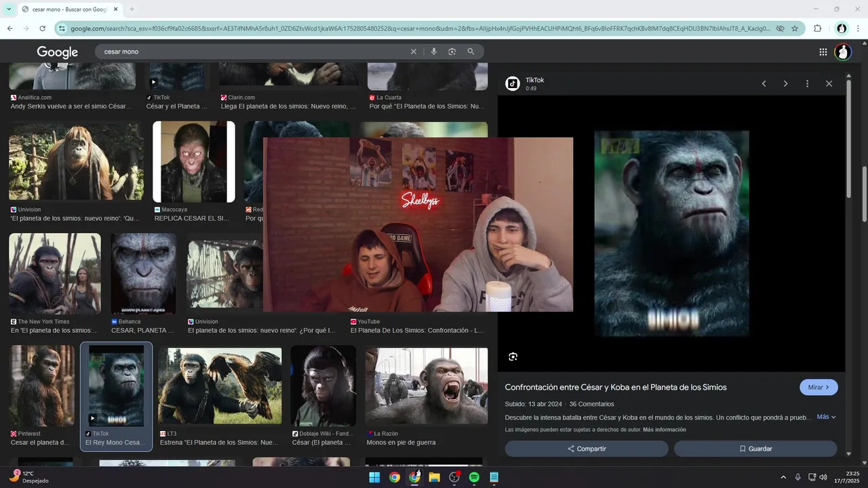Open the tab search dropdown

[9, 9]
